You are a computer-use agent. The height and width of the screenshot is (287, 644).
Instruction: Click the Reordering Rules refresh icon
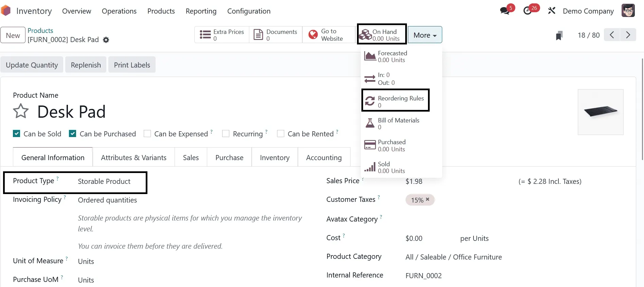point(370,101)
